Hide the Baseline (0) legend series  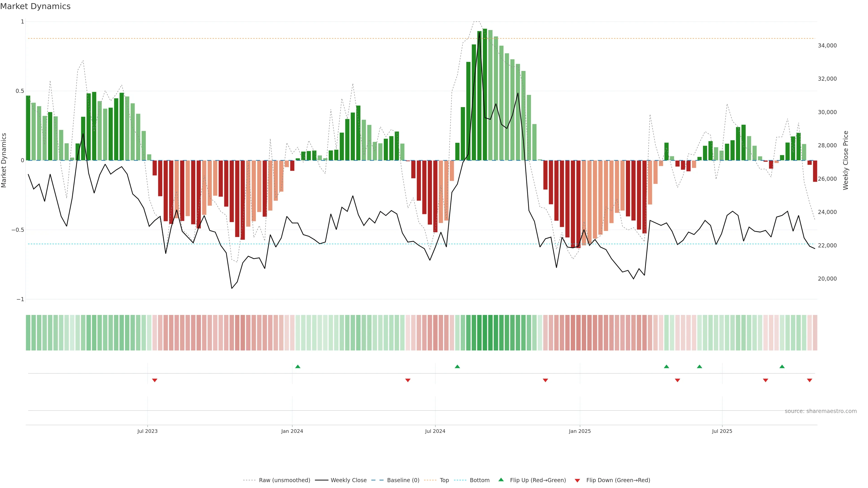tap(403, 480)
